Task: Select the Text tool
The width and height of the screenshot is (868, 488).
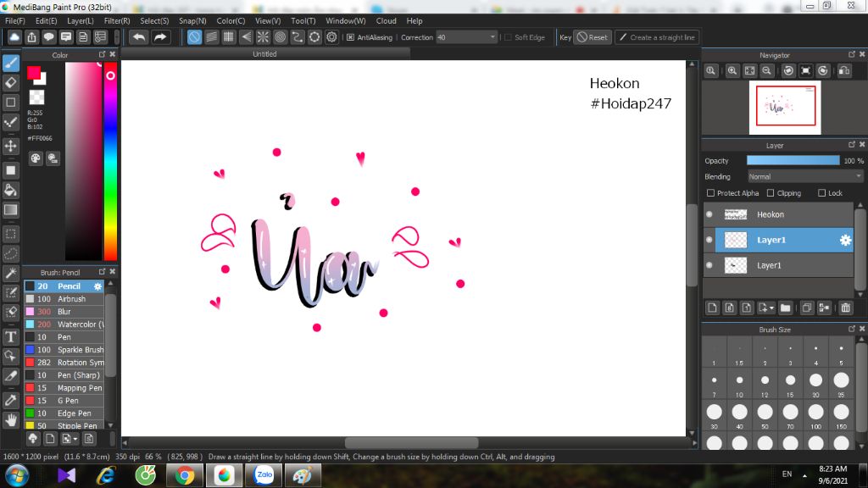Action: click(x=10, y=336)
